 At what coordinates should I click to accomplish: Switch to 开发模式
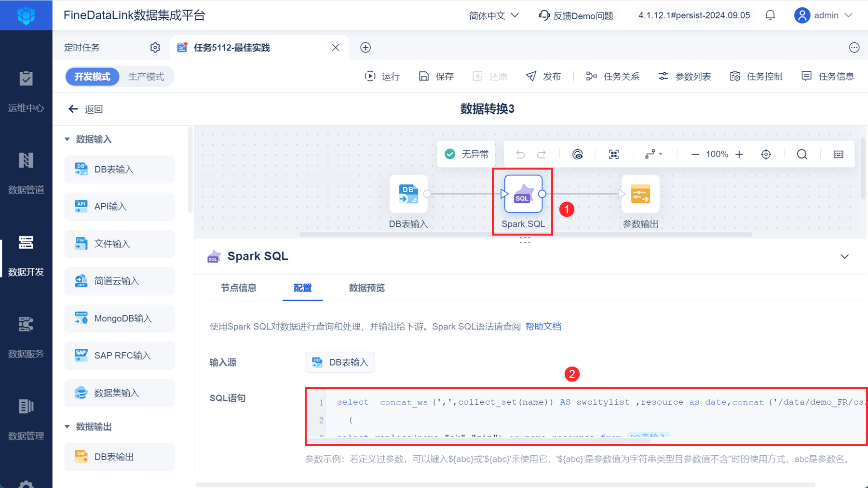point(92,77)
